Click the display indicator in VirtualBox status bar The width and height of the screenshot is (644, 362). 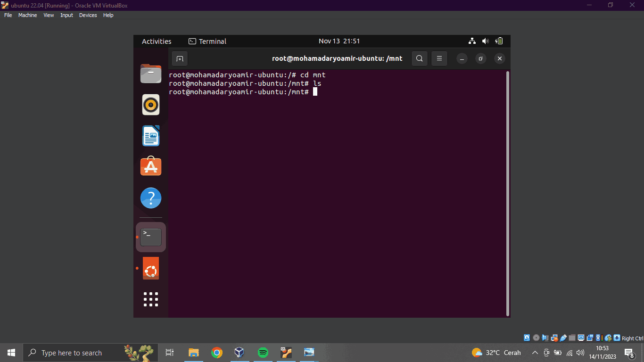[581, 338]
